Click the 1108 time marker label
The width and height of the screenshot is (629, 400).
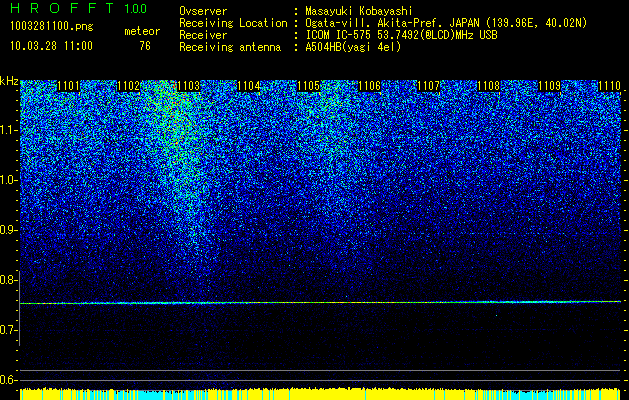point(489,86)
